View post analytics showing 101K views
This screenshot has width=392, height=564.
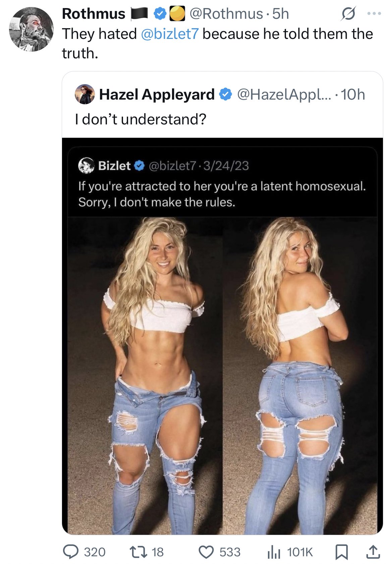point(274,552)
